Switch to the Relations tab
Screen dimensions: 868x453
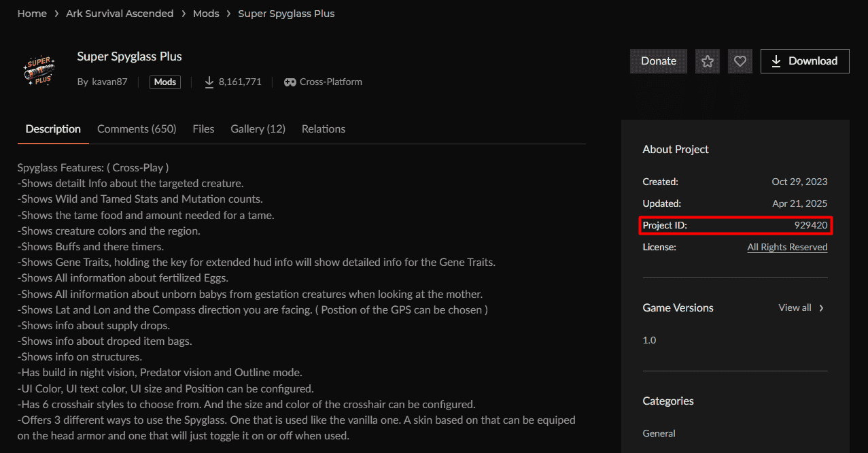(323, 129)
